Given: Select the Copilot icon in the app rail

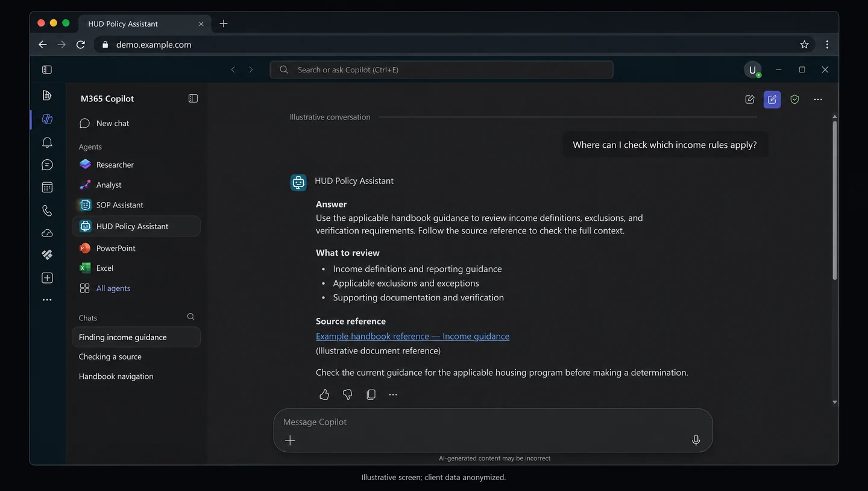Looking at the screenshot, I should (x=47, y=119).
